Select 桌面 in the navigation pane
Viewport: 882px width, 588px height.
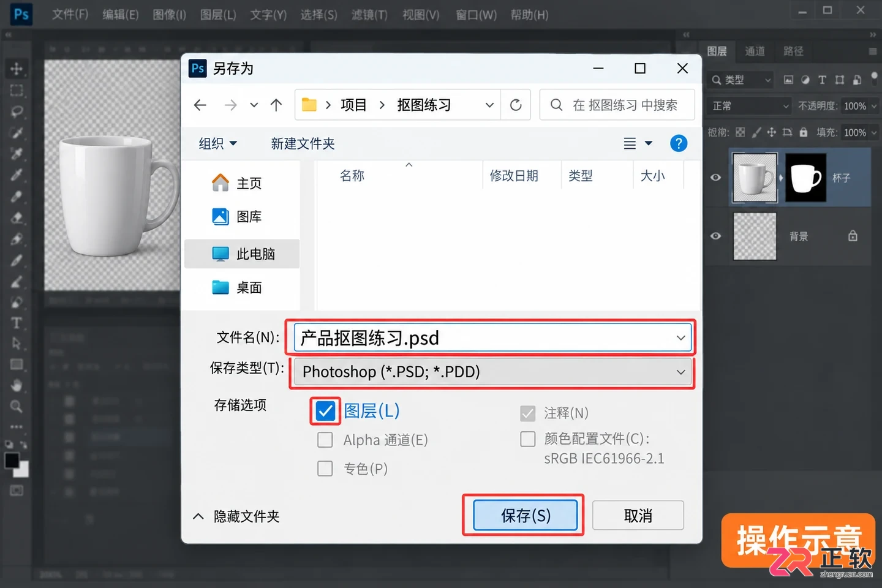click(x=242, y=287)
